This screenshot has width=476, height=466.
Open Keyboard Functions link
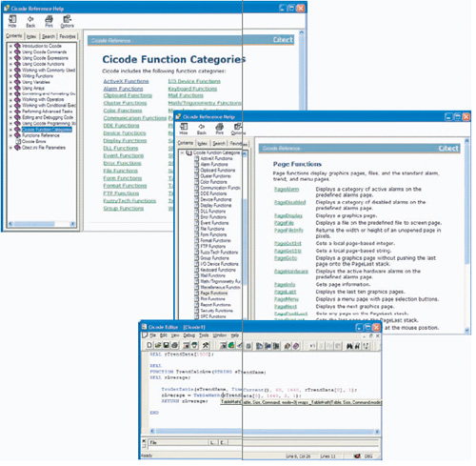(192, 89)
